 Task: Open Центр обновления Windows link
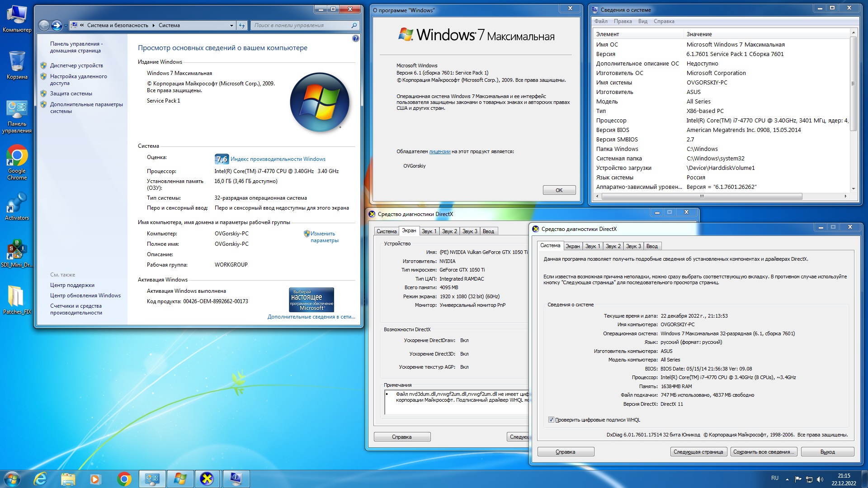[85, 296]
